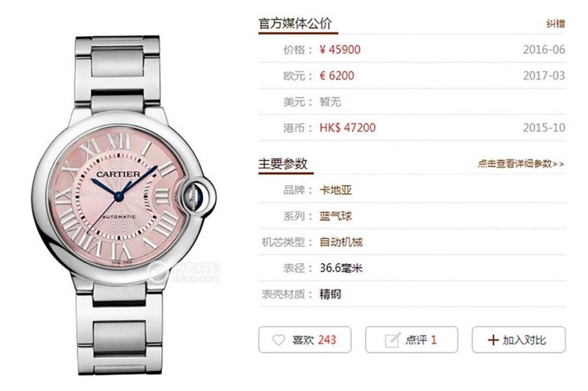588x391 pixels.
Task: Open the 点评 1 reviews button
Action: [412, 340]
